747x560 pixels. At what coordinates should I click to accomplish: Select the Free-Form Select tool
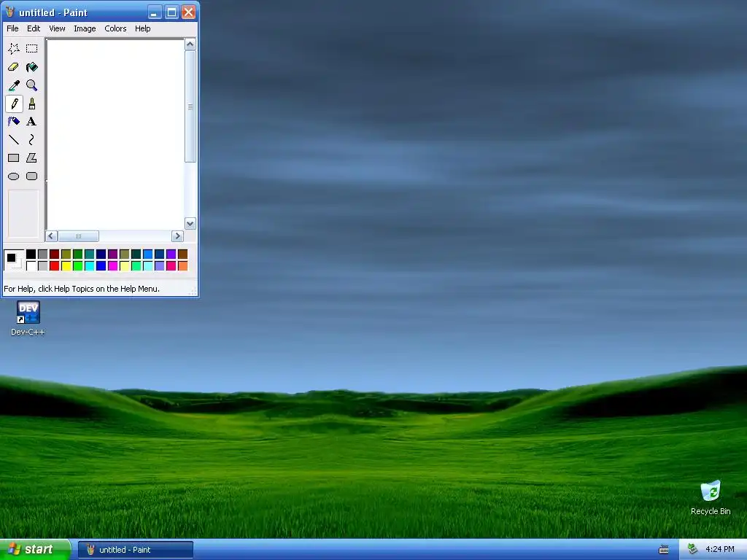pyautogui.click(x=14, y=49)
